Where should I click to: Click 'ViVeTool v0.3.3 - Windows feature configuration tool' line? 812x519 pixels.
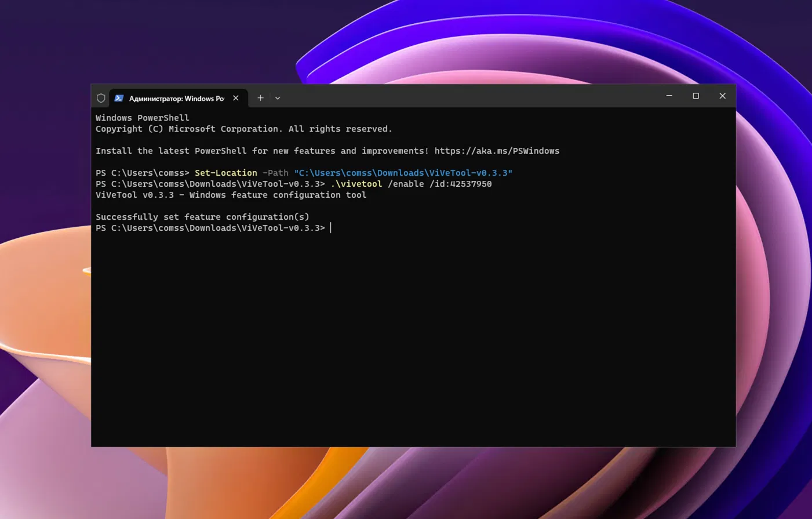click(x=231, y=195)
